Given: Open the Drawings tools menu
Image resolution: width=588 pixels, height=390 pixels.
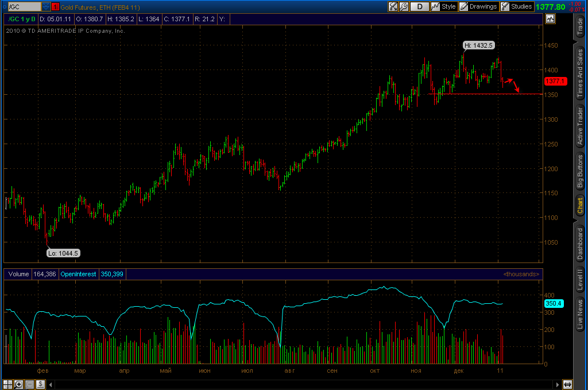Looking at the screenshot, I should click(478, 6).
